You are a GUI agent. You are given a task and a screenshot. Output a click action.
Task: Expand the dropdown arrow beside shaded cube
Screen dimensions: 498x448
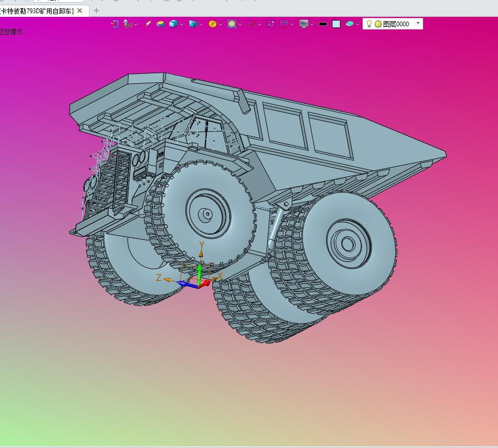coord(182,24)
